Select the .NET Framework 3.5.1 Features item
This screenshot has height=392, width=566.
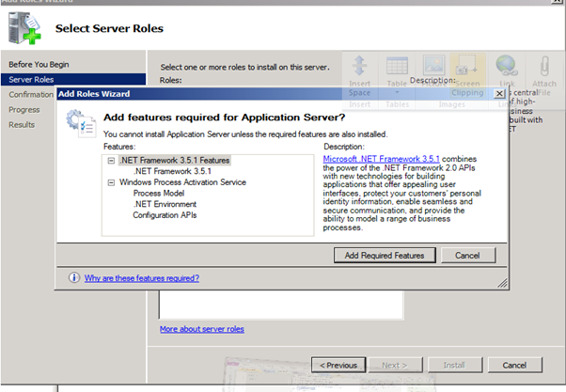[x=175, y=160]
